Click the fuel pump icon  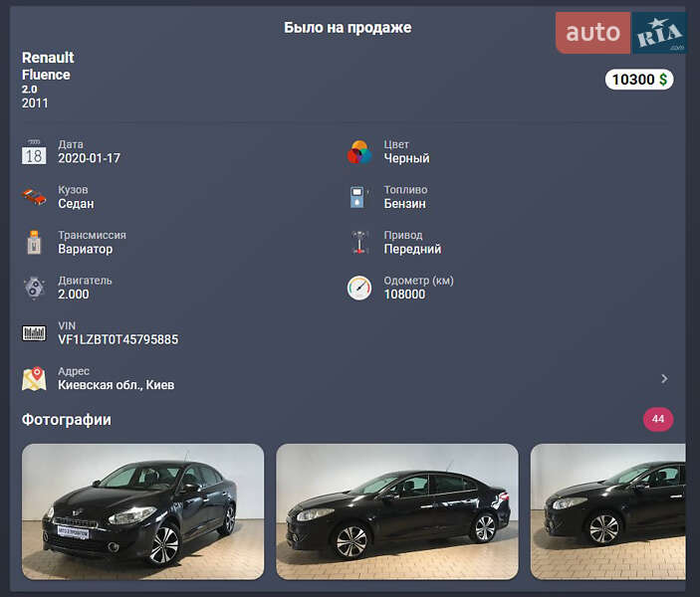(x=358, y=197)
